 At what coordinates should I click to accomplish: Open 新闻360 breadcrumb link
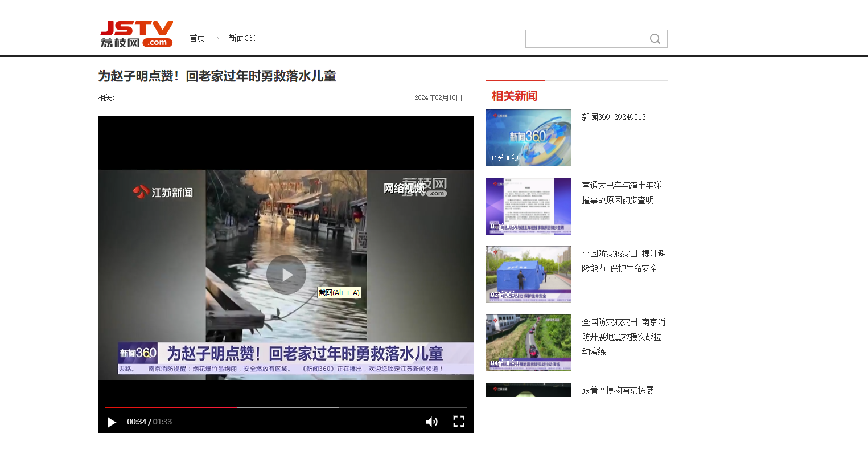[242, 38]
